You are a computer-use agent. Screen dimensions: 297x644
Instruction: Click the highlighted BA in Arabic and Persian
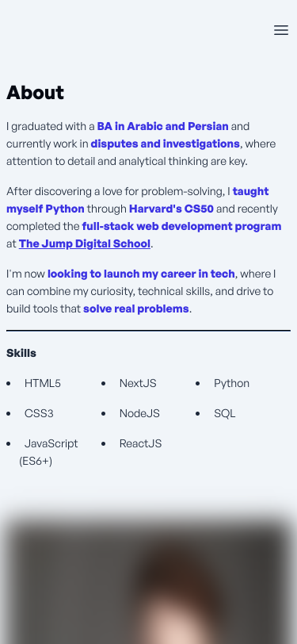pos(163,126)
